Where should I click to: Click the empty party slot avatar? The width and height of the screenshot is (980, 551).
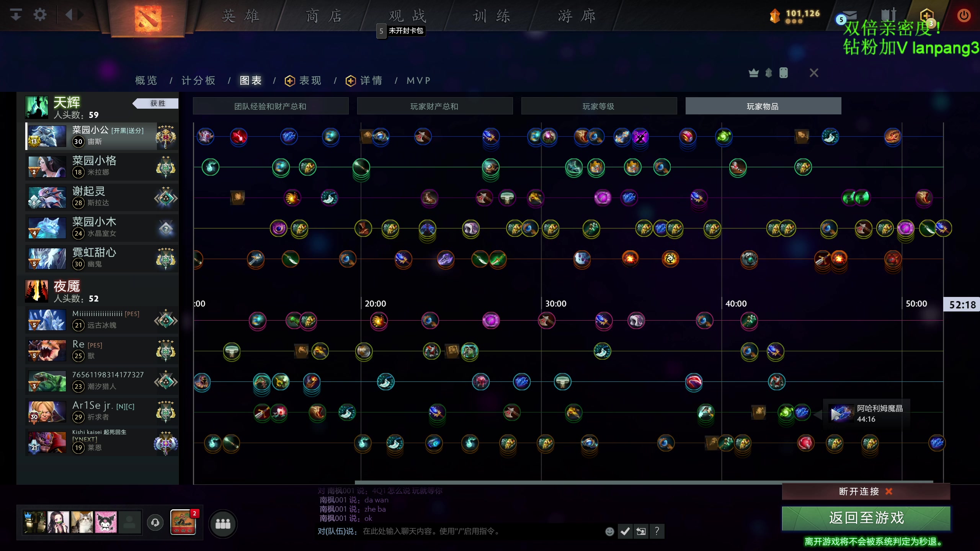pyautogui.click(x=129, y=522)
